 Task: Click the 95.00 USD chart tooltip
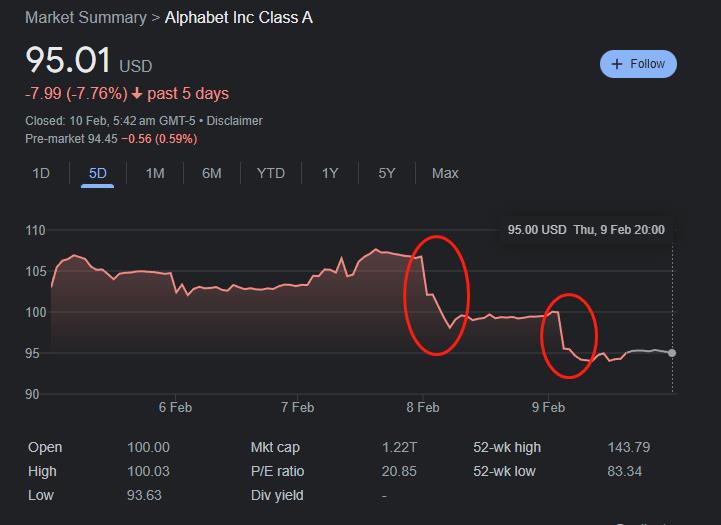[x=585, y=229]
